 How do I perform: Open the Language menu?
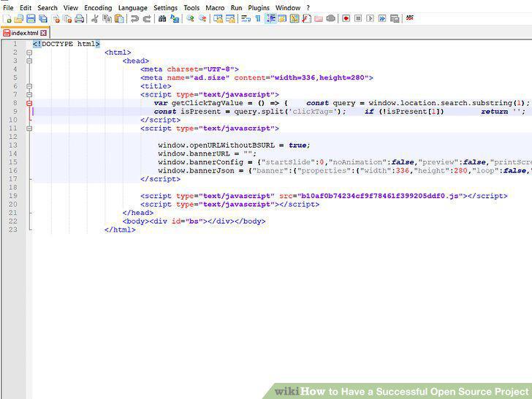point(133,7)
